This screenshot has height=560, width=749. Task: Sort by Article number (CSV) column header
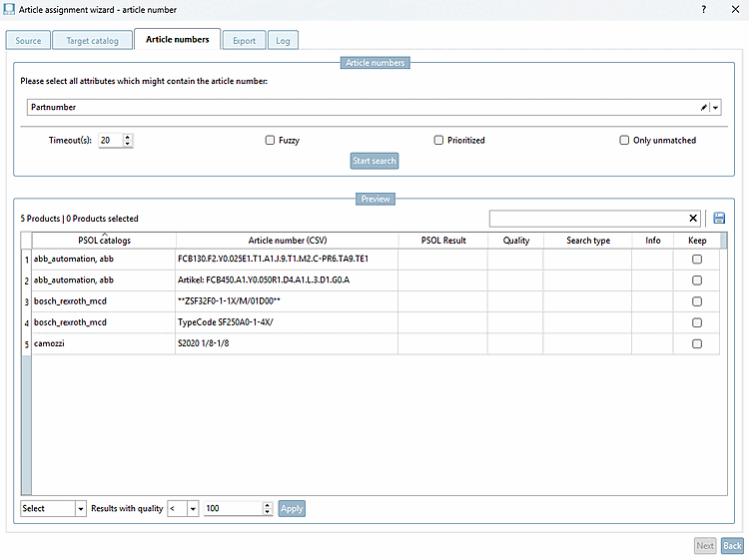click(x=287, y=241)
